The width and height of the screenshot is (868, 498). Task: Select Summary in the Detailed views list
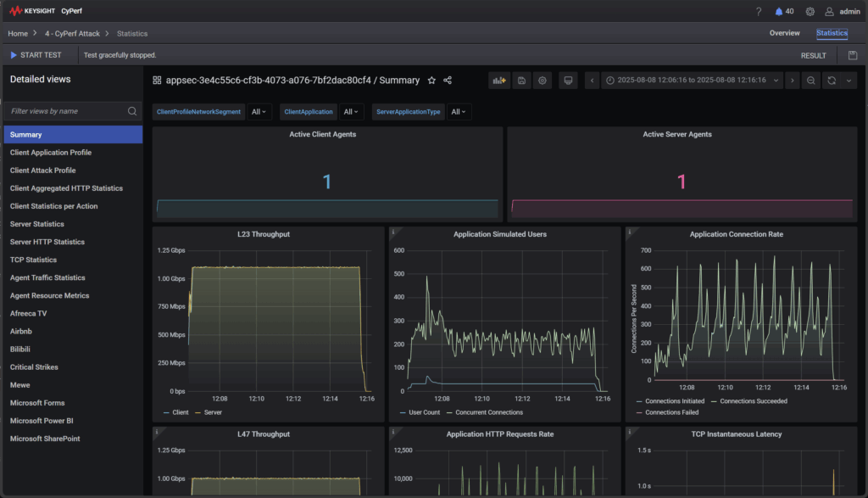click(73, 135)
